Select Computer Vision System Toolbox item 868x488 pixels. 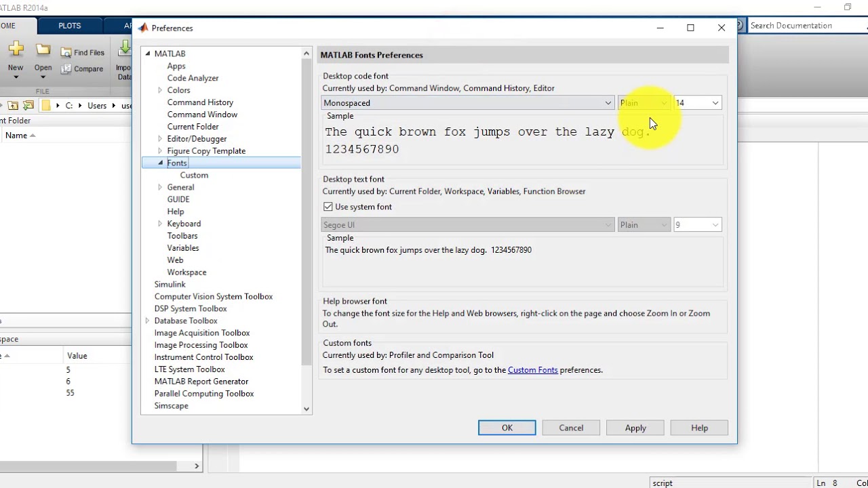(214, 297)
